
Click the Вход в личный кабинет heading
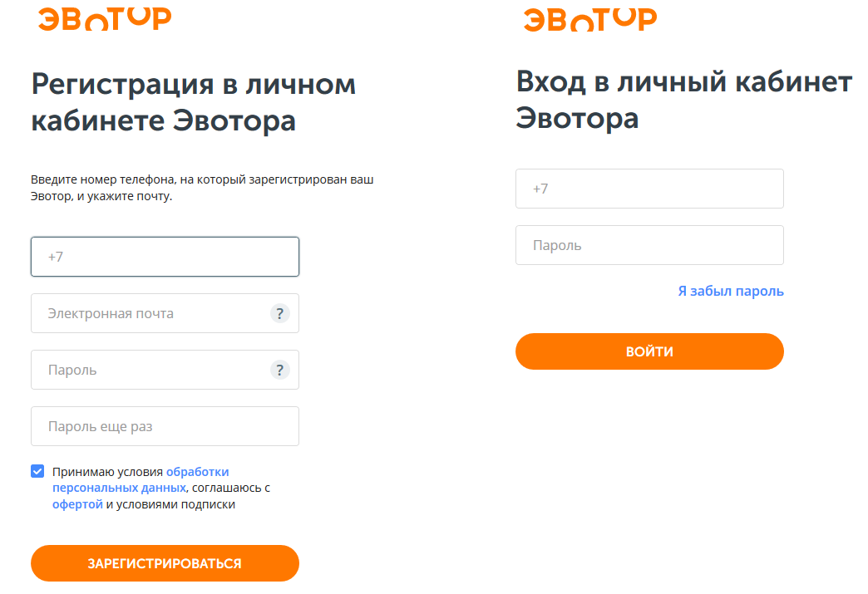point(683,100)
